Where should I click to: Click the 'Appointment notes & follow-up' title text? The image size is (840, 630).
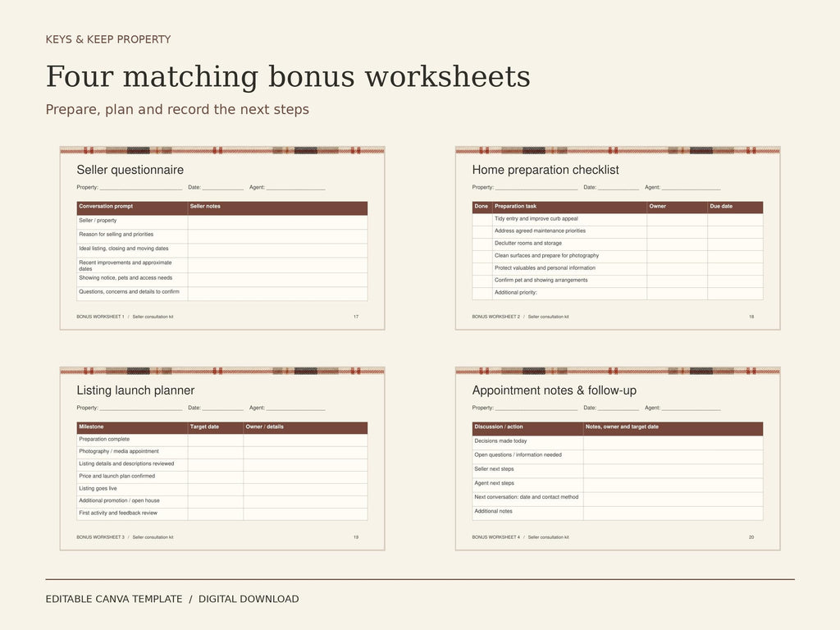point(555,390)
